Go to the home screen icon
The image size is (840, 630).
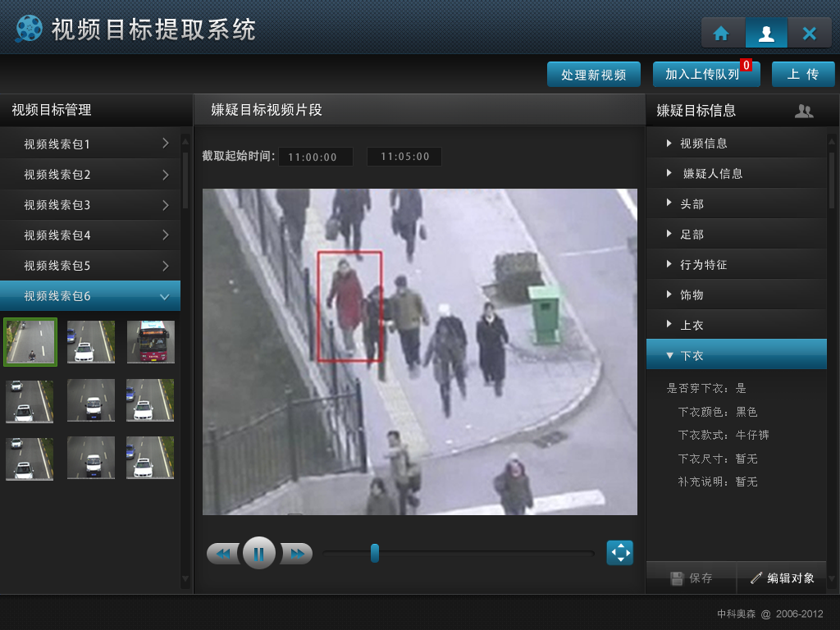click(722, 33)
